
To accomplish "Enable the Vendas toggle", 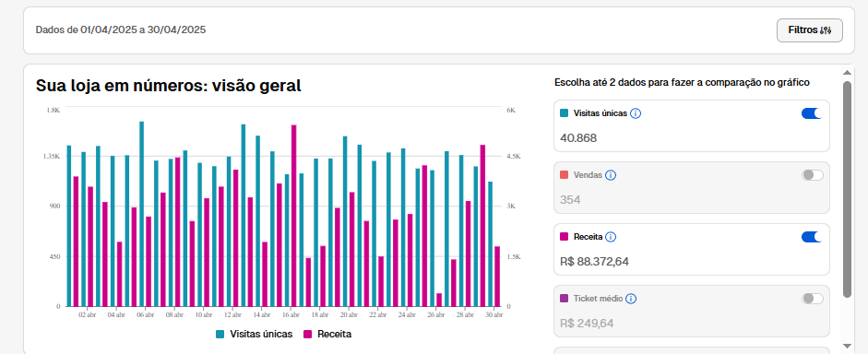I will coord(812,175).
